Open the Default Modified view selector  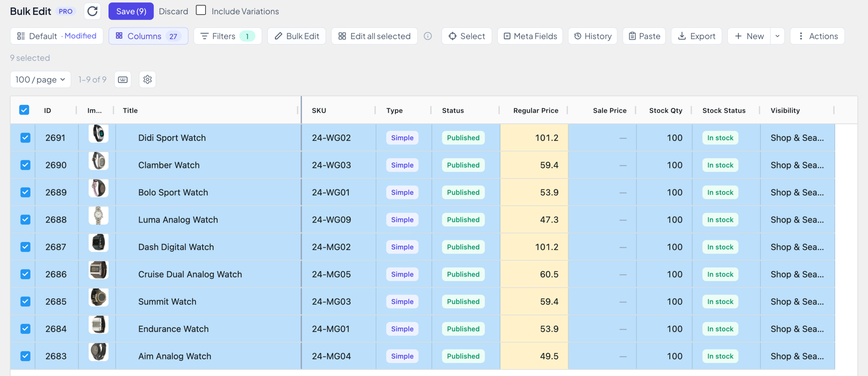click(x=57, y=36)
